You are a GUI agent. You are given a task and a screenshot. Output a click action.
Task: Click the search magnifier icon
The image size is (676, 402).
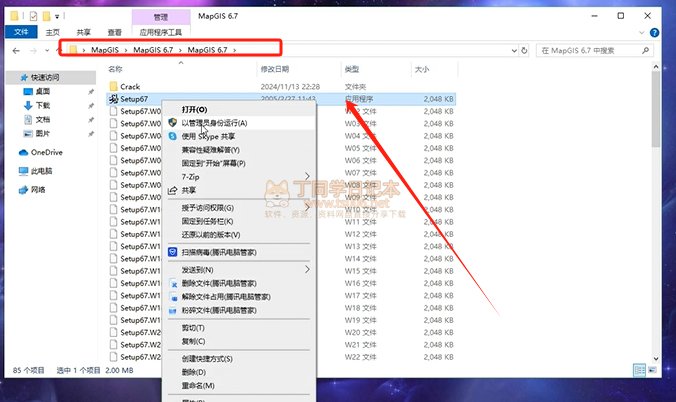click(645, 50)
